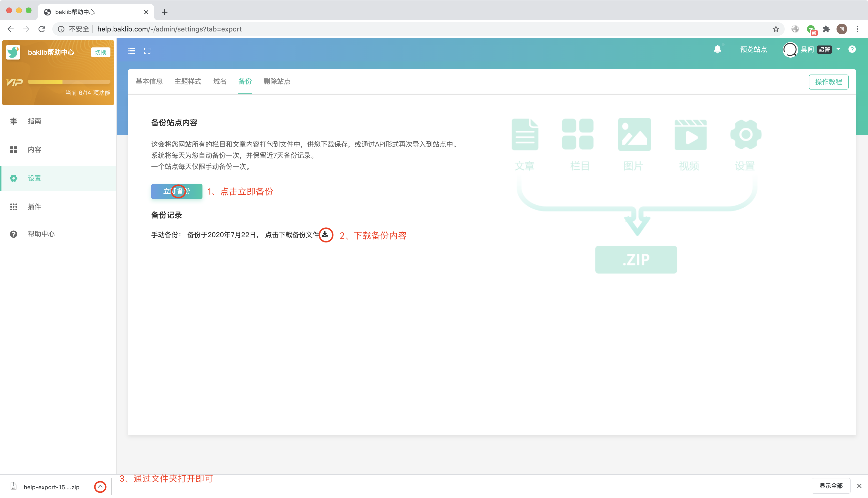Click the 立即备份 backup button
The height and width of the screenshot is (498, 868).
tap(177, 192)
